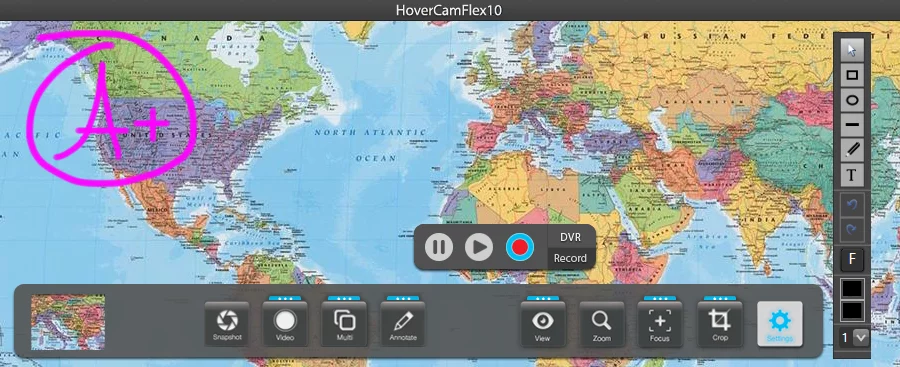Toggle the Annotate tool

pyautogui.click(x=403, y=324)
